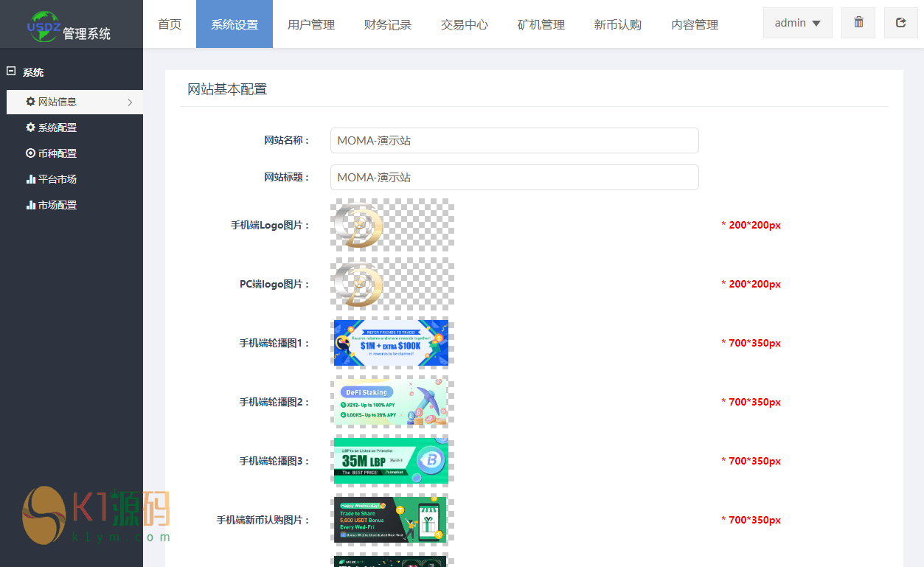
Task: Switch to 财务记录 tab
Action: point(388,24)
